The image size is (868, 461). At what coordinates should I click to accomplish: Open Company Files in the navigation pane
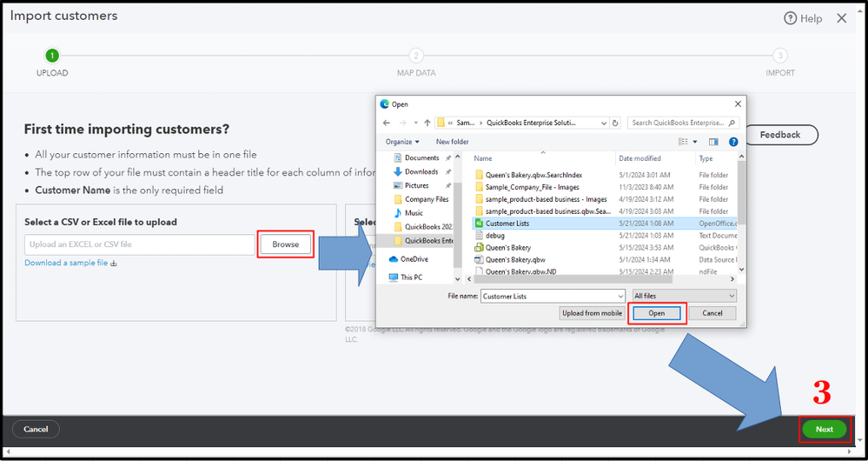pos(427,199)
